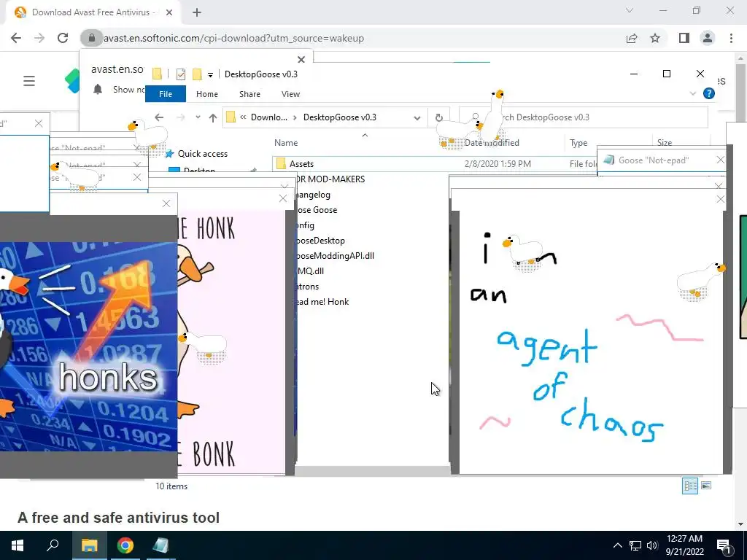Screen dimensions: 747x560
Task: Toggle Chrome side panel icon
Action: click(684, 38)
